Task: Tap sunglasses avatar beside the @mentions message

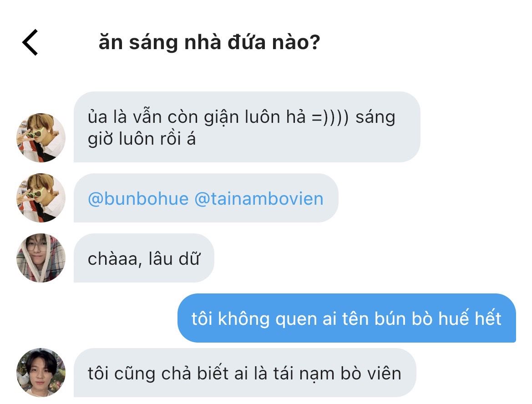Action: coord(41,198)
